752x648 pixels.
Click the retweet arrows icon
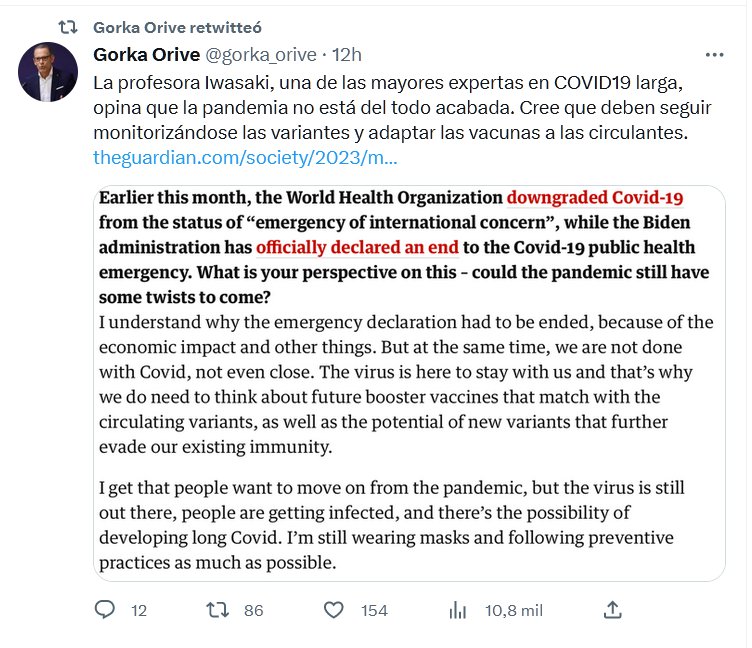click(216, 609)
